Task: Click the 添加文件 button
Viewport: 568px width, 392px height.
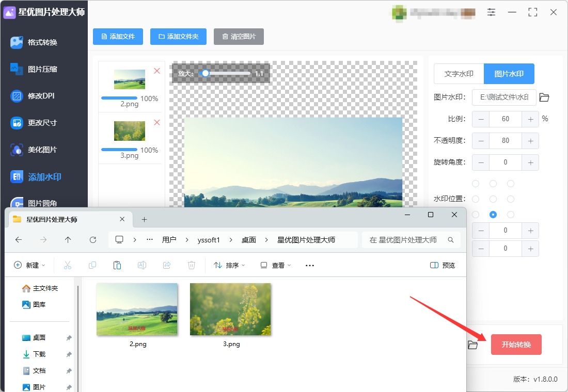Action: 118,37
